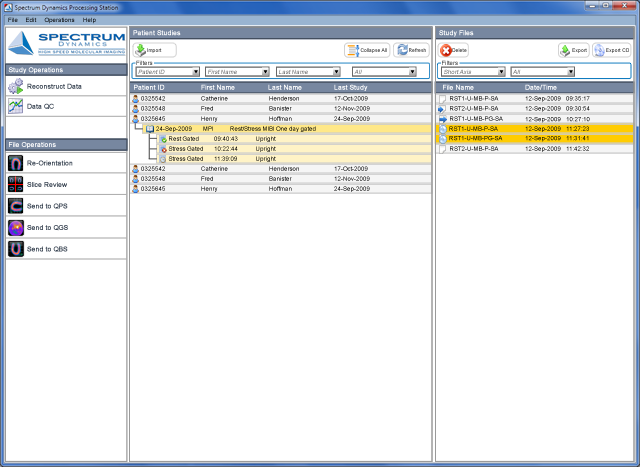This screenshot has height=467, width=640.
Task: Sort by the Last Study column header
Action: (350, 87)
